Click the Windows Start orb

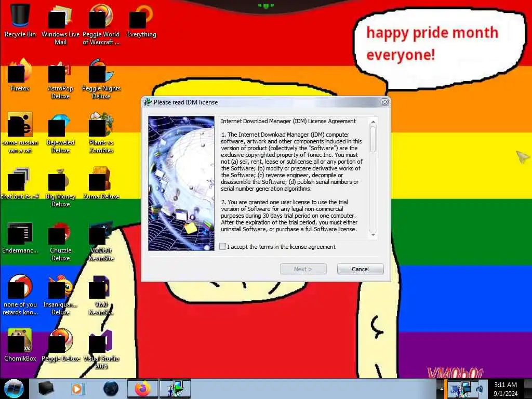click(14, 389)
